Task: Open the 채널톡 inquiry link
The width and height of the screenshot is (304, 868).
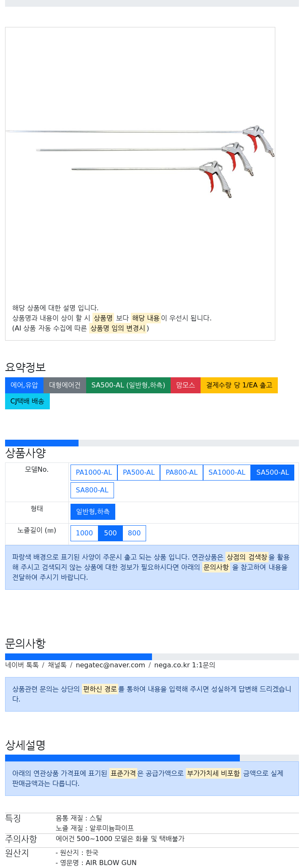Action: coord(57,665)
